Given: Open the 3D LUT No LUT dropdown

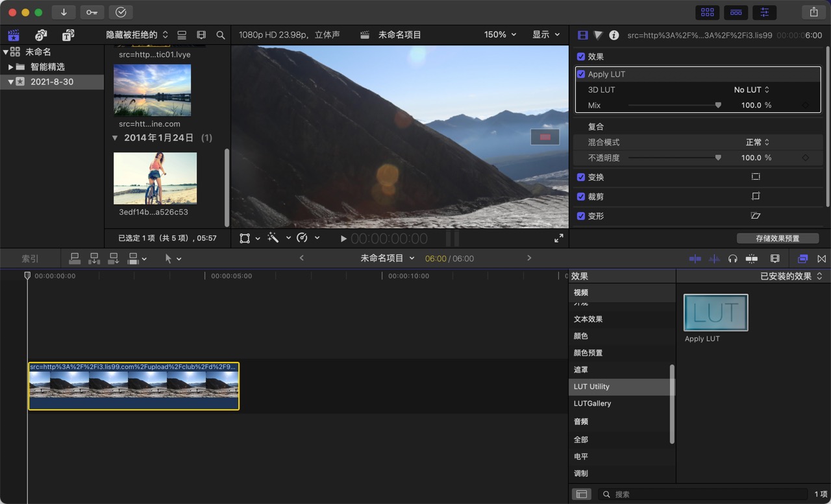Looking at the screenshot, I should click(752, 90).
